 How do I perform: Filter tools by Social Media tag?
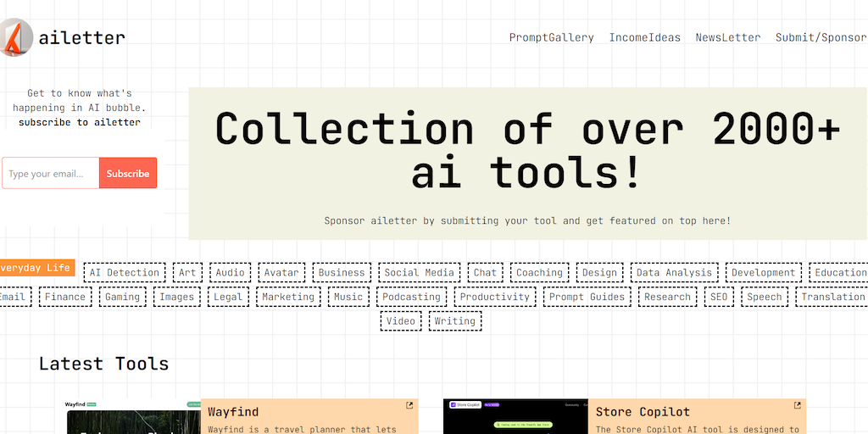(x=419, y=273)
